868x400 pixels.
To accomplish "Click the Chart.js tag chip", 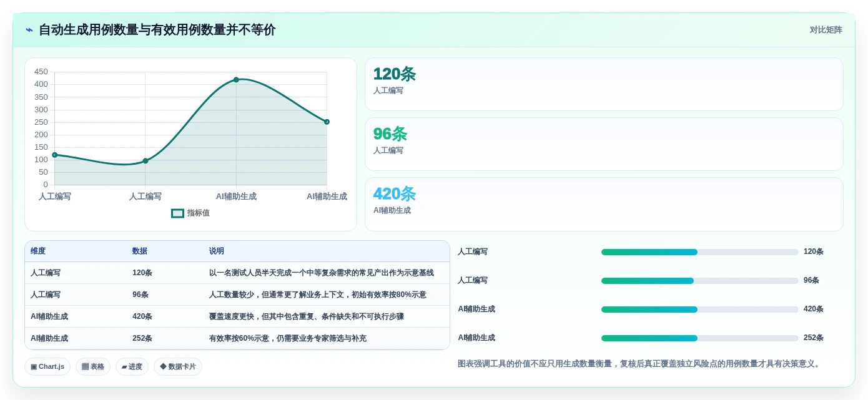I will [x=47, y=367].
